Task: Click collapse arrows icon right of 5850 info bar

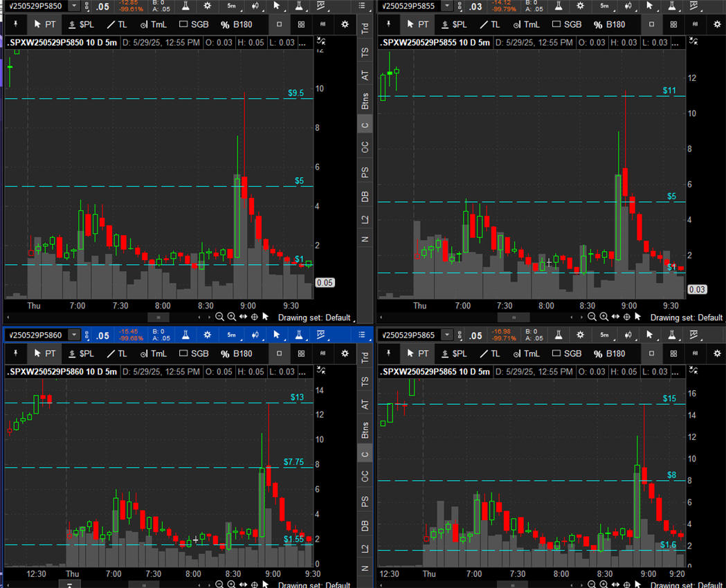Action: [x=321, y=42]
